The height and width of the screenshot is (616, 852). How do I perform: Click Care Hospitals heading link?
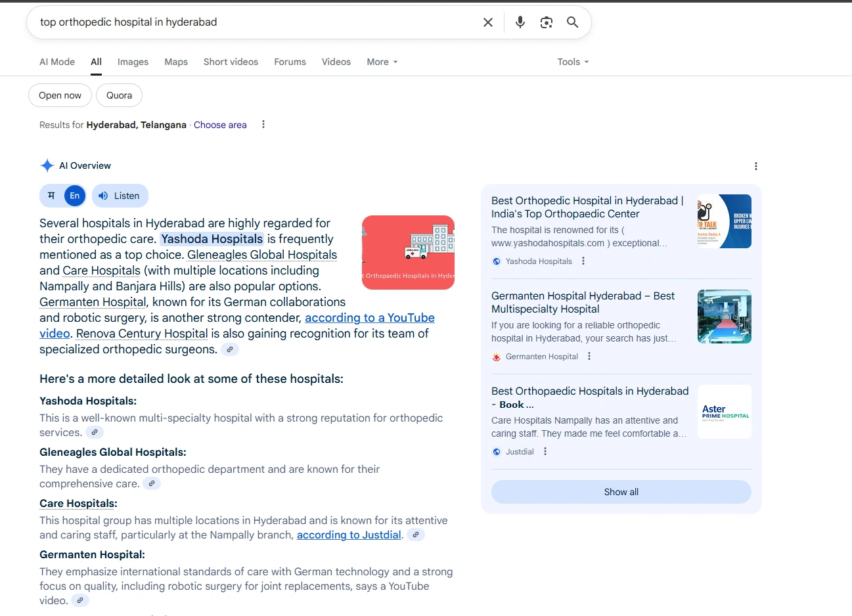coord(78,503)
